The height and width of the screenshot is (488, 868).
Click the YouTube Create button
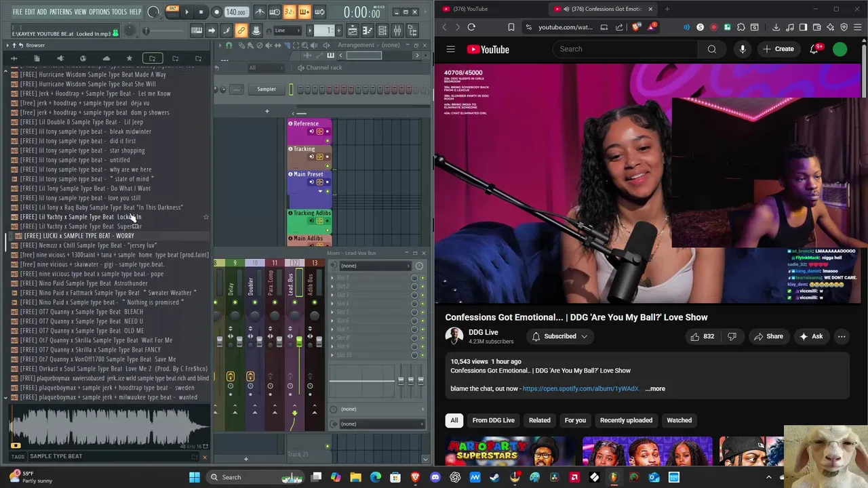click(778, 49)
